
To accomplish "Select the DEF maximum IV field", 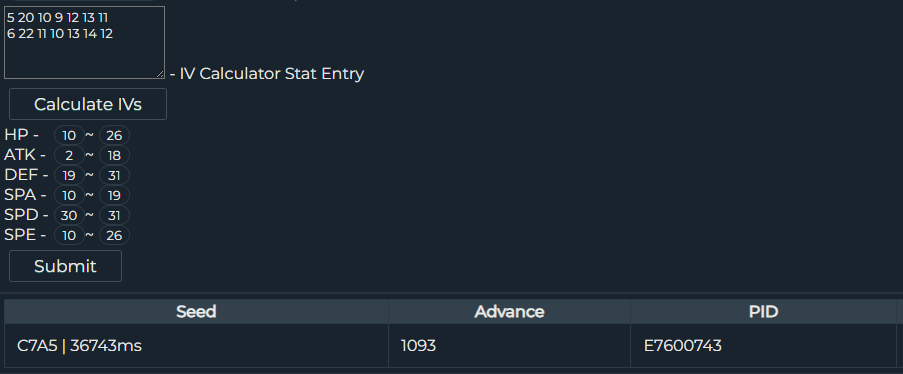I will [114, 175].
